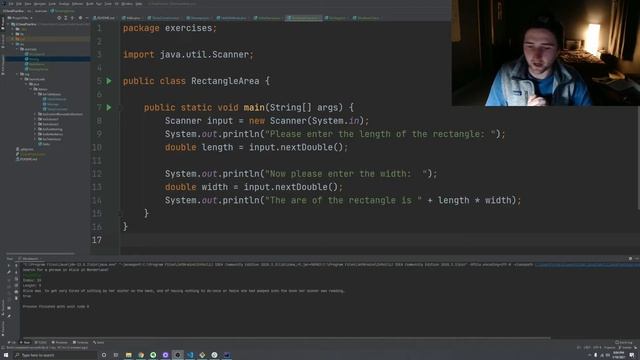Viewport: 640px width, 360px height.
Task: Click the webcam overlay video
Action: click(x=546, y=53)
